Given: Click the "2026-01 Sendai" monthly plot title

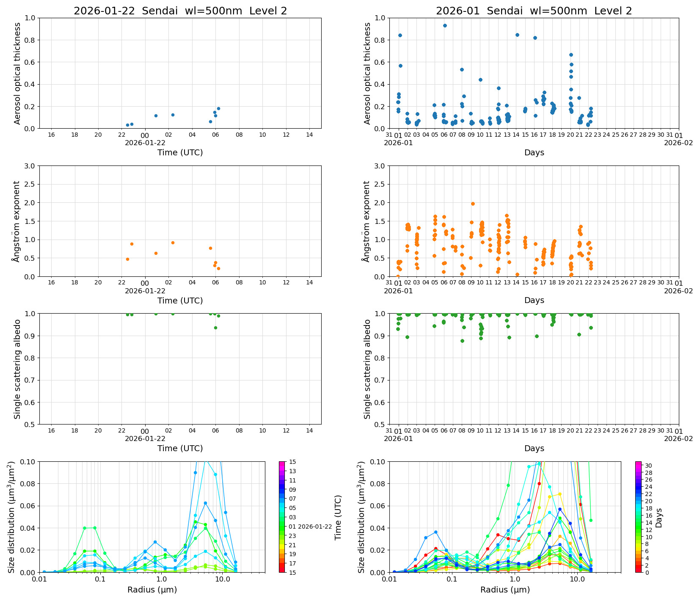Looking at the screenshot, I should [534, 11].
